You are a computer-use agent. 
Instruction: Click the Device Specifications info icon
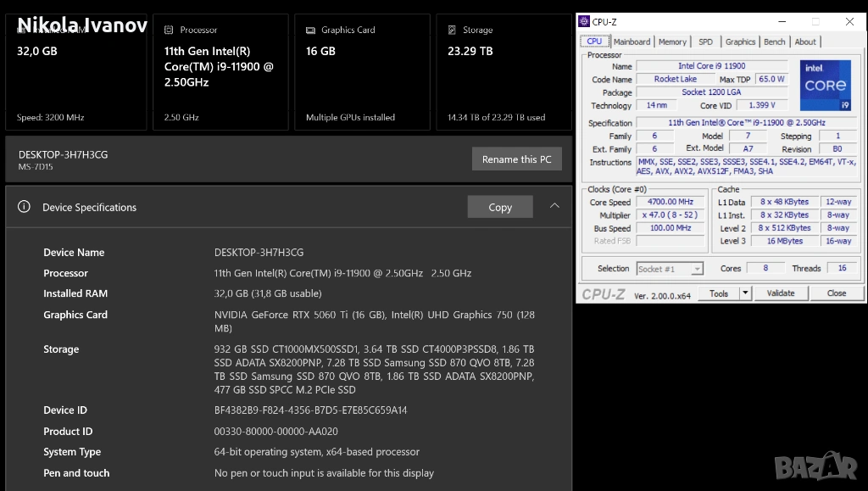(x=25, y=207)
